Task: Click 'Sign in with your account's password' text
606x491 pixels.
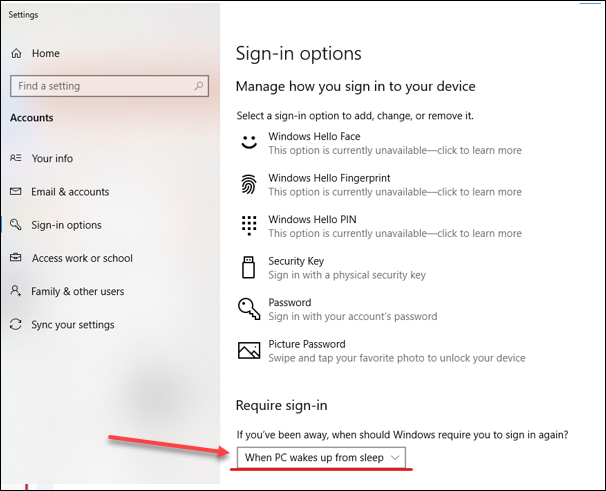Action: [353, 316]
